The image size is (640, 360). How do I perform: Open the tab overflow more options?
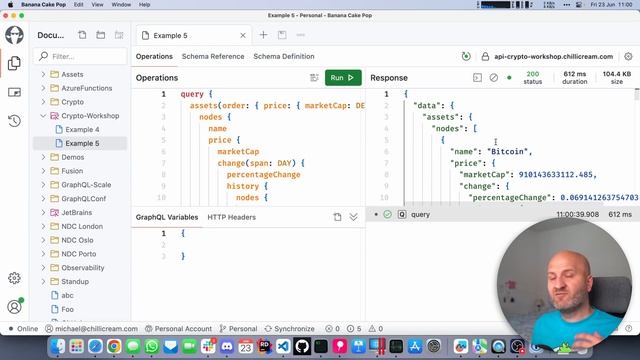pyautogui.click(x=300, y=35)
